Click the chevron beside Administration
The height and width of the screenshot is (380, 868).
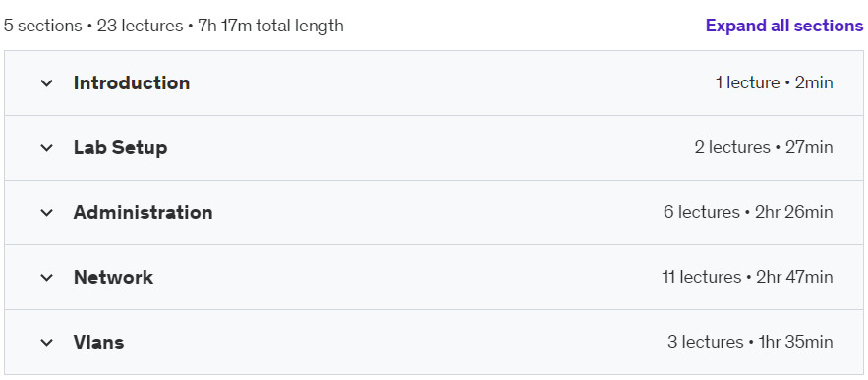[47, 213]
